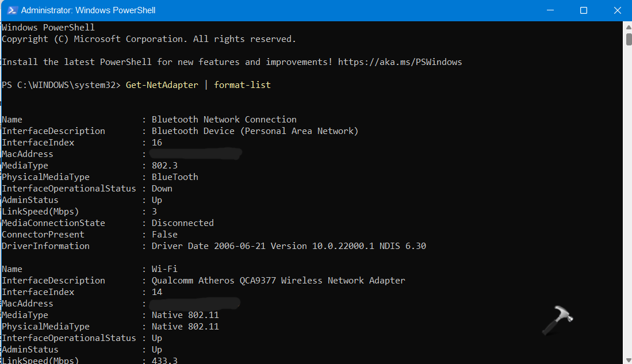Viewport: 632px width, 364px height.
Task: Click the redacted MacAddress area for Wi-Fi
Action: [196, 303]
